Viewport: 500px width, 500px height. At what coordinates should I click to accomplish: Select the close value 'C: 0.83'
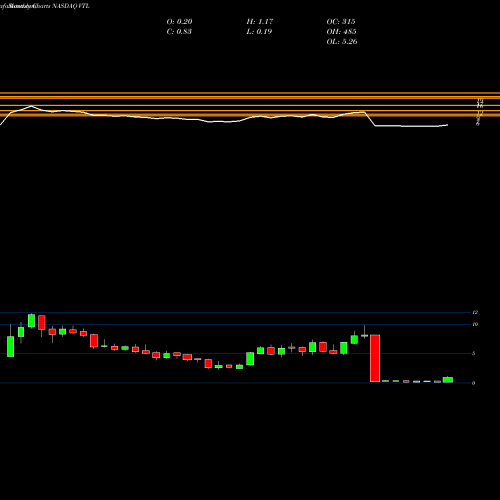tap(179, 31)
